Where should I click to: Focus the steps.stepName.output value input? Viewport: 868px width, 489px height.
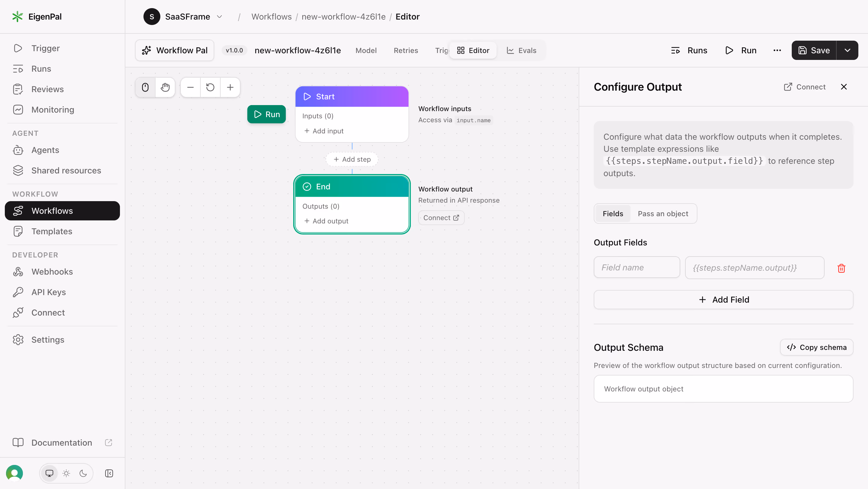point(754,268)
